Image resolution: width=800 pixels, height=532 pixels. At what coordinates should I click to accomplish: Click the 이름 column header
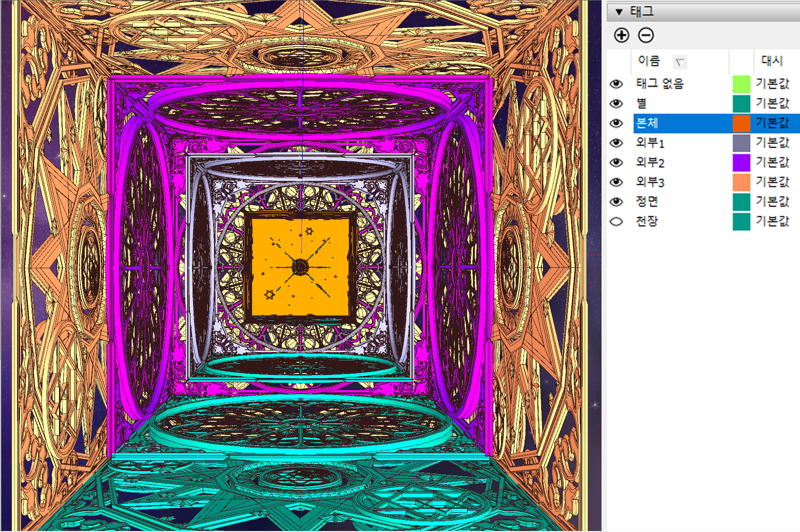tap(649, 61)
